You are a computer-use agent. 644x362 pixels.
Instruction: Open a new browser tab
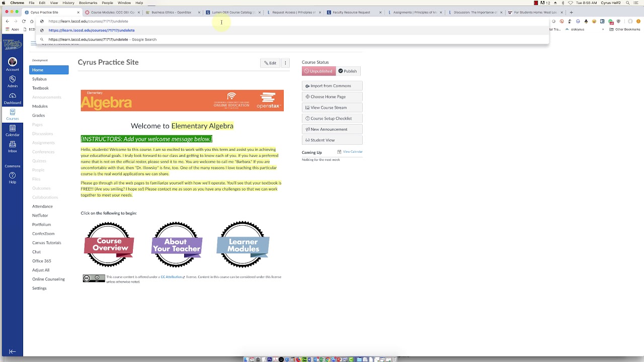click(571, 12)
